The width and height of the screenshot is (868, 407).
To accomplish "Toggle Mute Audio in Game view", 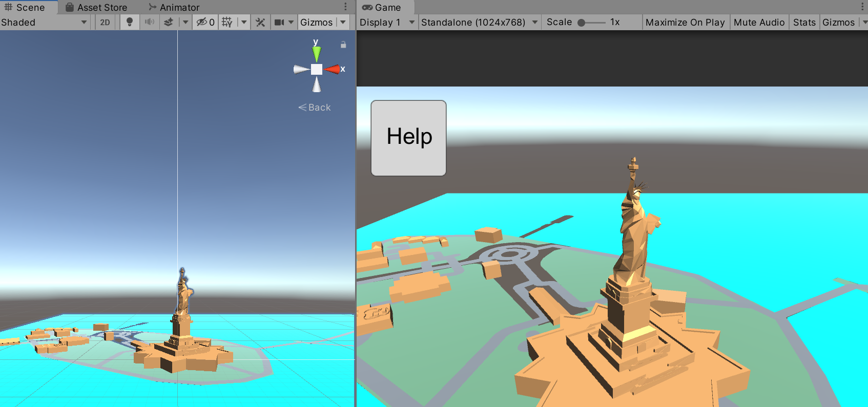I will 759,22.
